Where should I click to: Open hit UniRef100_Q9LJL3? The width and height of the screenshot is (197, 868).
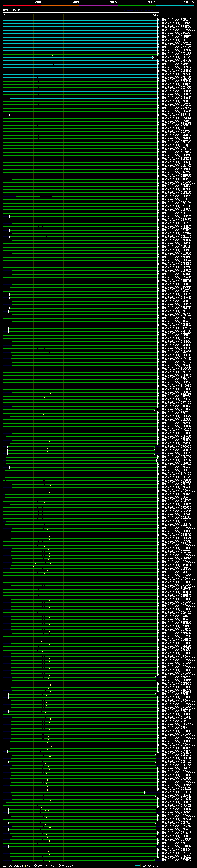(x=177, y=40)
